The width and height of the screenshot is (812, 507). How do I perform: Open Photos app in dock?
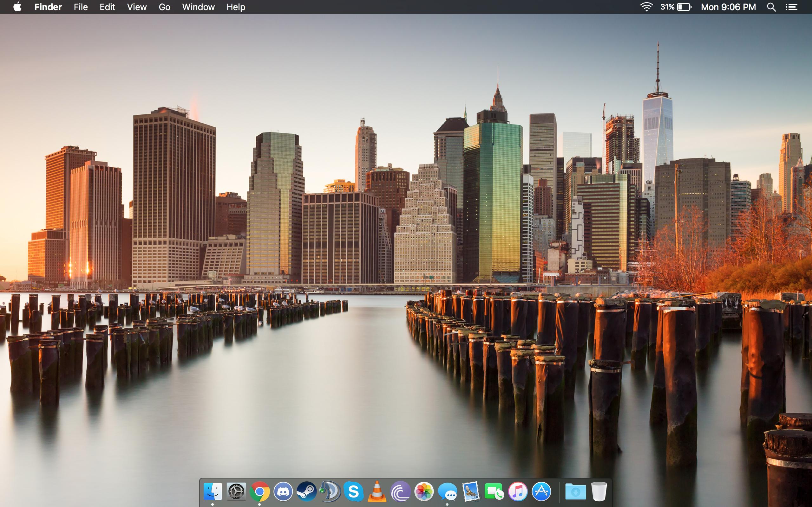424,491
